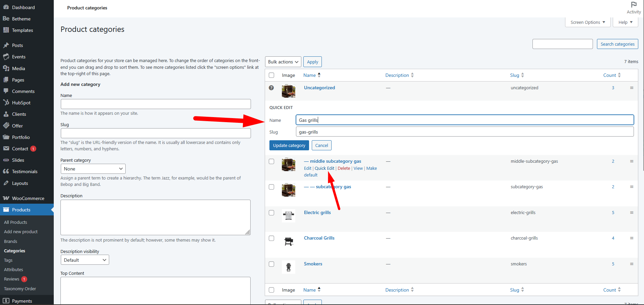This screenshot has width=644, height=305.
Task: Sort by Name using the arrow icon in header
Action: tap(319, 75)
